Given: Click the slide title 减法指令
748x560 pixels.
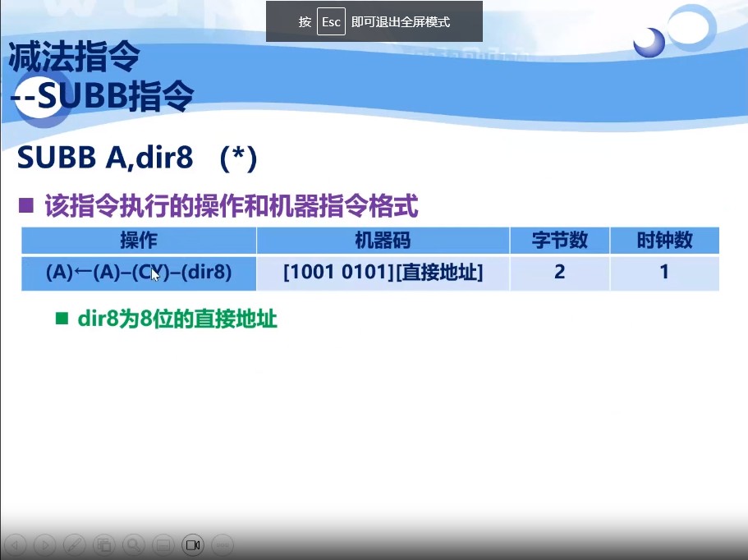Looking at the screenshot, I should [x=75, y=57].
